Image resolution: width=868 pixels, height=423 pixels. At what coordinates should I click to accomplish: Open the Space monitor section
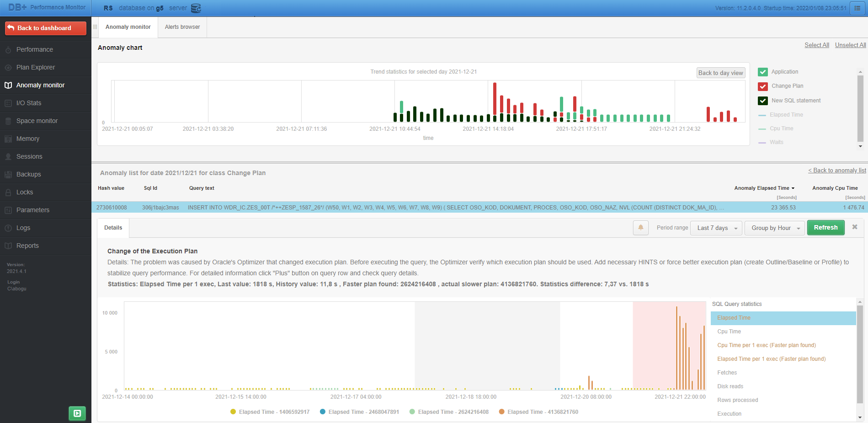(x=37, y=121)
